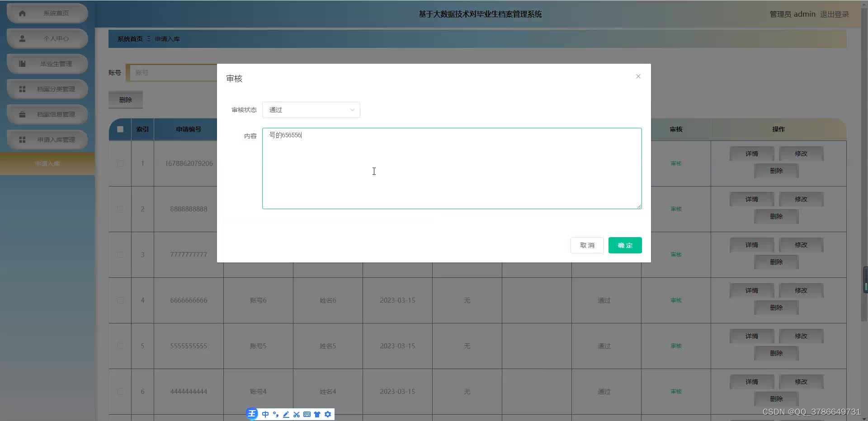Check the checkbox for row 6
The width and height of the screenshot is (868, 421).
coord(120,392)
